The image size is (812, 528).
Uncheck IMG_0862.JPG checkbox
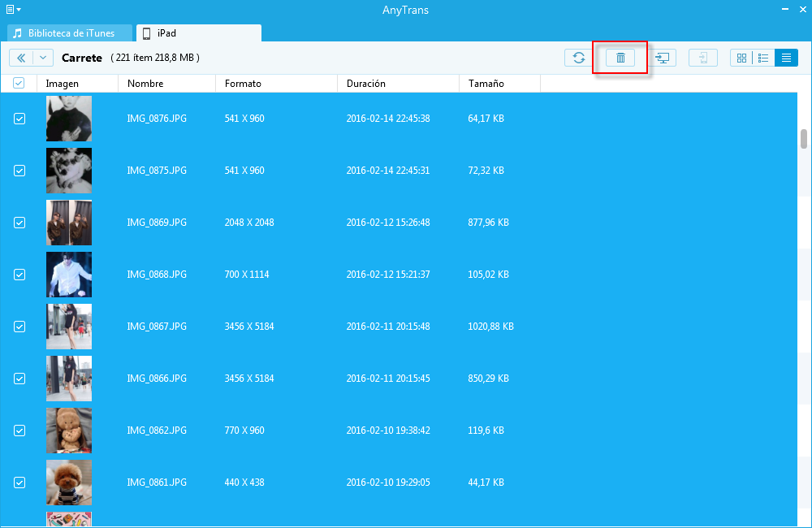[19, 431]
